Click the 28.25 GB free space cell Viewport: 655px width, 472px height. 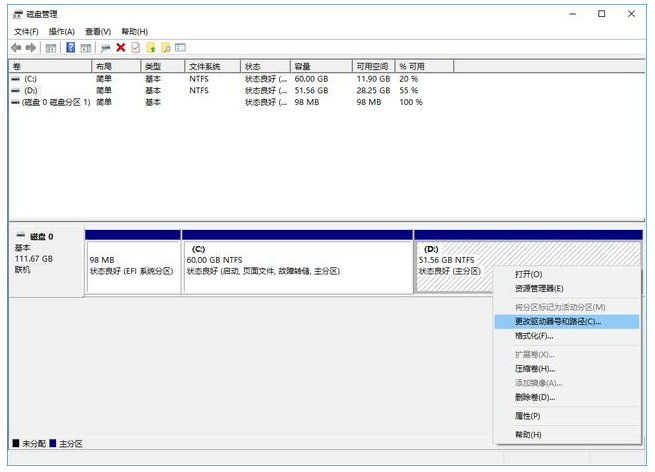(x=373, y=91)
